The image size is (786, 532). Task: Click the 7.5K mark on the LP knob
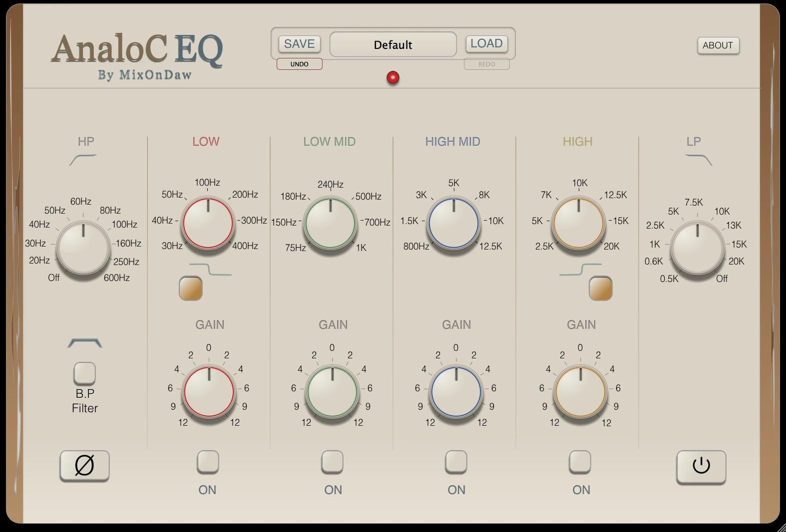coord(694,202)
